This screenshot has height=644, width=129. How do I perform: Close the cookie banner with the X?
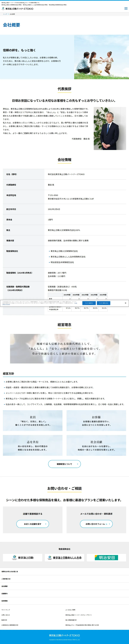point(125,303)
